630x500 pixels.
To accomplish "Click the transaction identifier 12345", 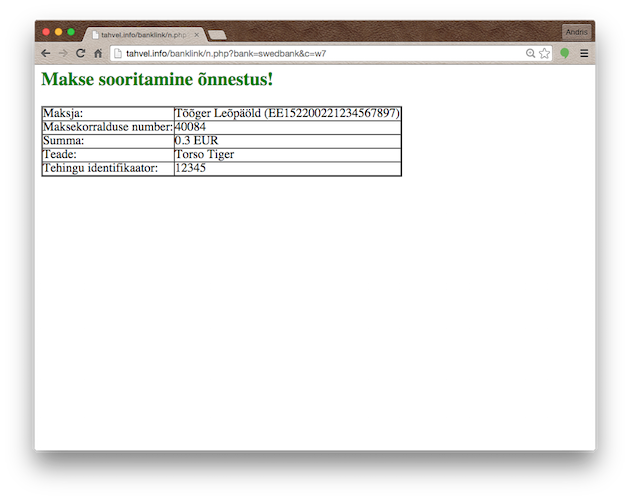I will coord(190,168).
